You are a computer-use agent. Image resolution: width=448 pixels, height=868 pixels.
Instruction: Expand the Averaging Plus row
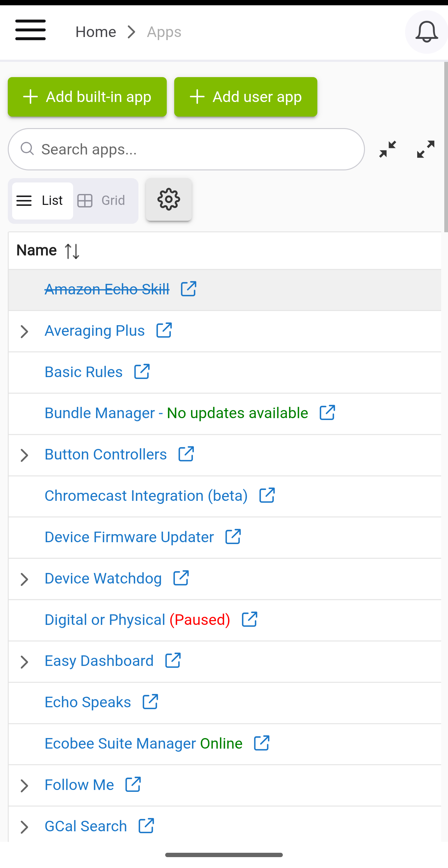click(x=24, y=332)
